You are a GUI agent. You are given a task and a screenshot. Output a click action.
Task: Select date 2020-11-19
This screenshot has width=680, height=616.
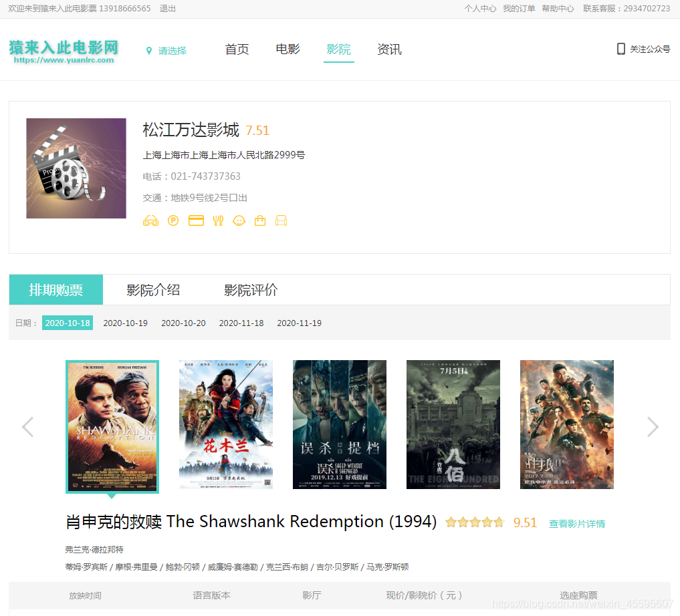point(300,323)
